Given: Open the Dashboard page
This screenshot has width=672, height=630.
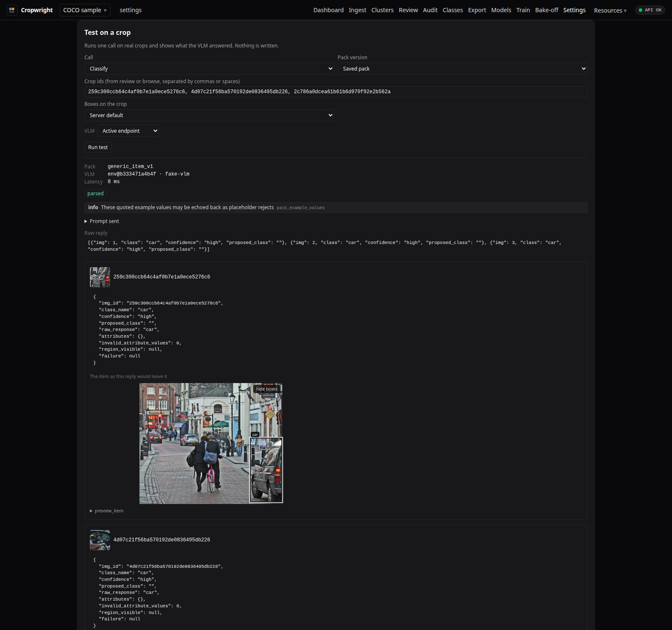Looking at the screenshot, I should (x=328, y=10).
